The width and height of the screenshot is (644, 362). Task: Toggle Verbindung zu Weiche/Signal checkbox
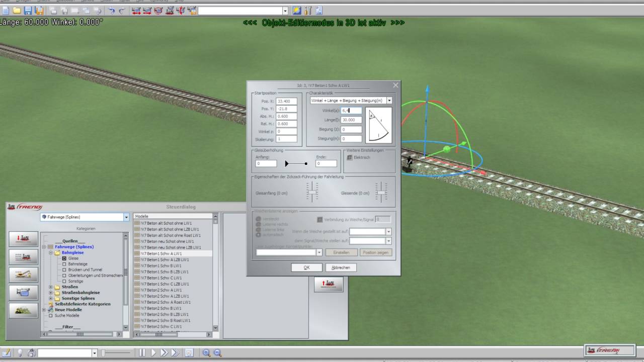320,219
